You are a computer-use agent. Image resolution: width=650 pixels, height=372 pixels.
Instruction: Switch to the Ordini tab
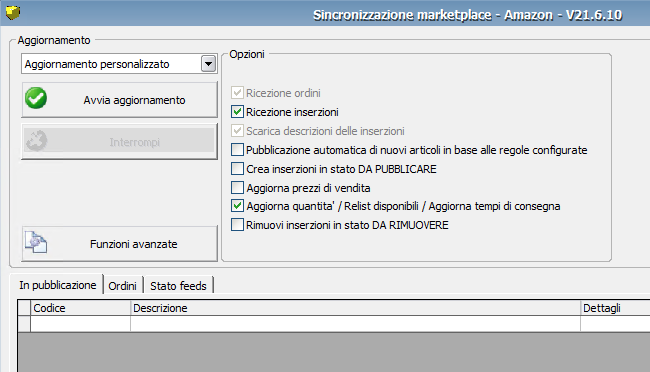tap(123, 286)
